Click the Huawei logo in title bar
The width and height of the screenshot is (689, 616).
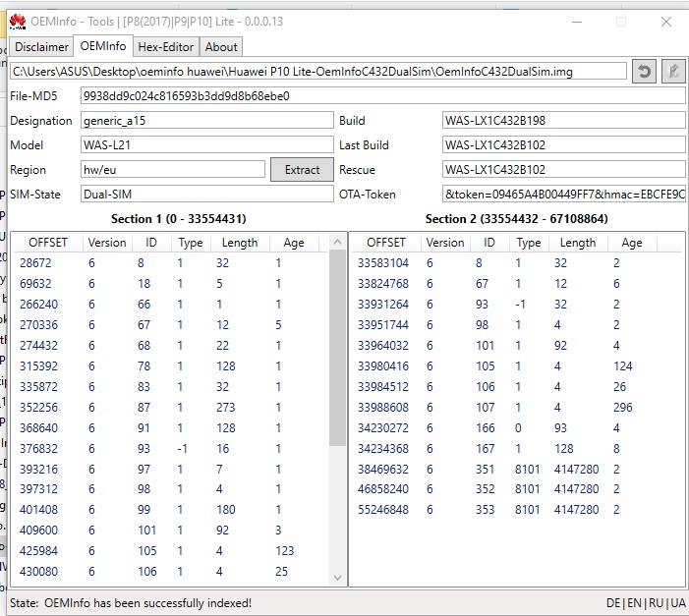18,22
